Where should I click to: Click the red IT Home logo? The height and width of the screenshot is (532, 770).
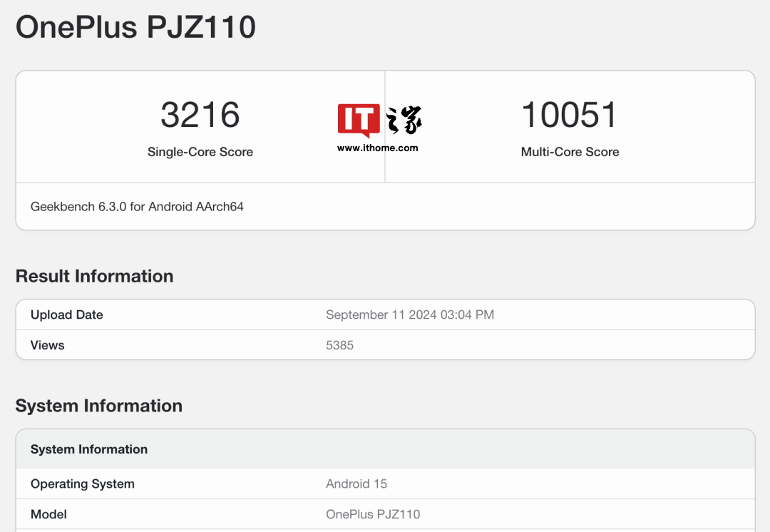(x=359, y=120)
